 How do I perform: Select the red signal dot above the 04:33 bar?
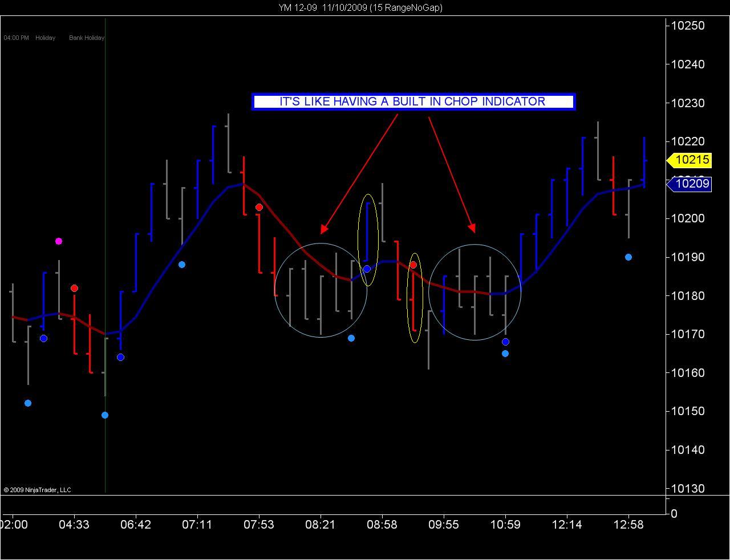click(x=74, y=289)
